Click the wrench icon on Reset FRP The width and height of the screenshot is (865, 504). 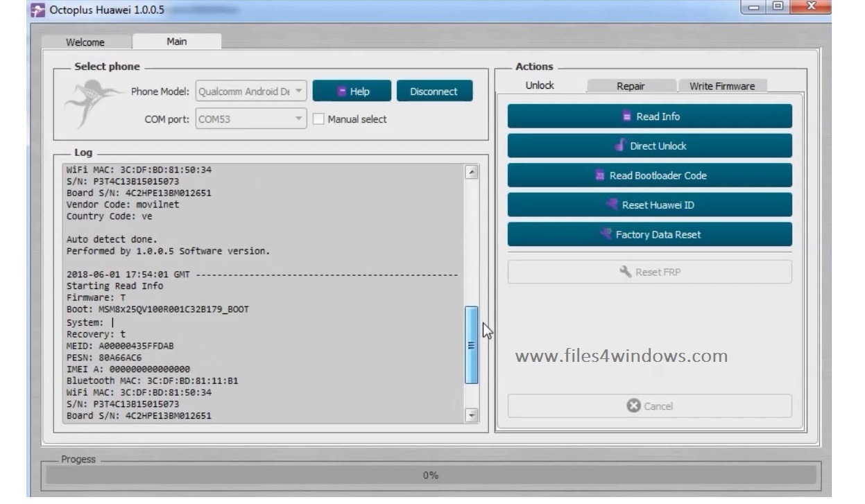[x=625, y=272]
